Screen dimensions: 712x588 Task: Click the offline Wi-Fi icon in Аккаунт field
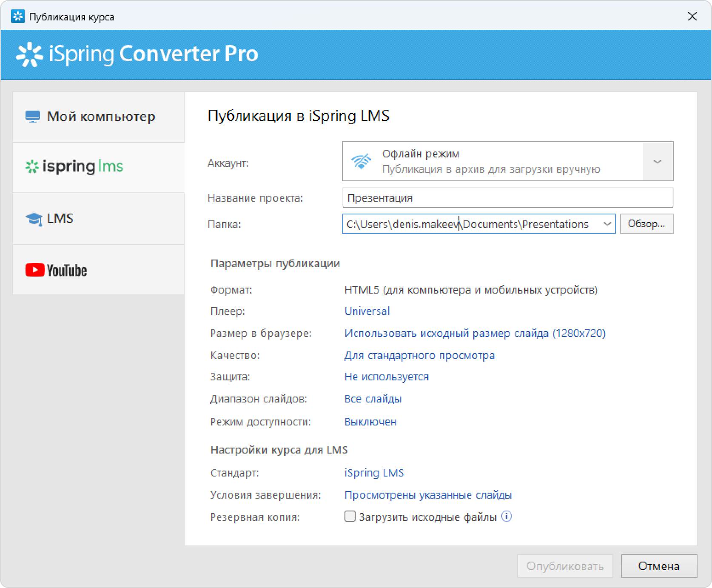pyautogui.click(x=361, y=162)
